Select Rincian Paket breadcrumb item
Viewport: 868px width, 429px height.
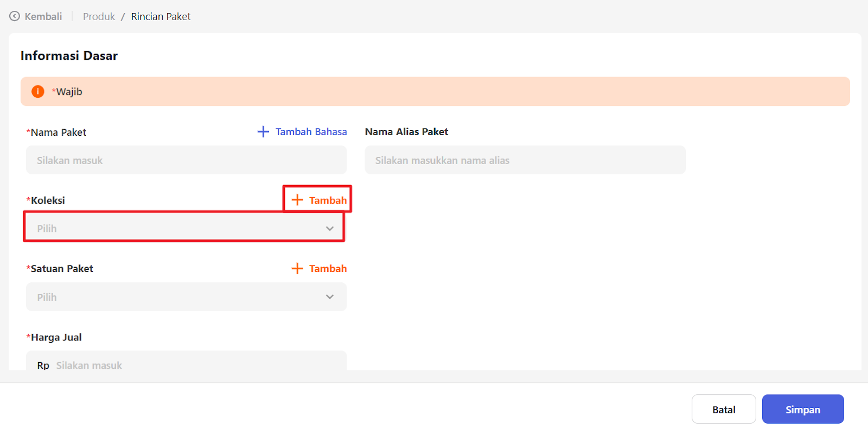tap(161, 17)
